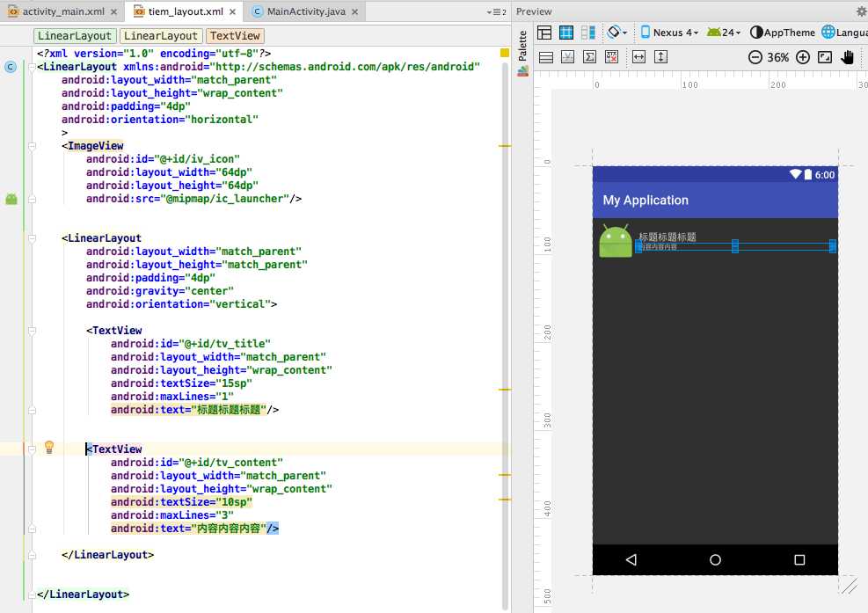Select the title TextView in preview
Screen dimensions: 868x613
pyautogui.click(x=667, y=237)
